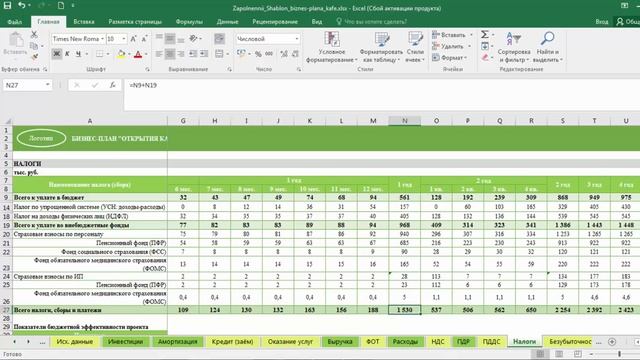
Task: Toggle italic formatting К
Action: 67,54
